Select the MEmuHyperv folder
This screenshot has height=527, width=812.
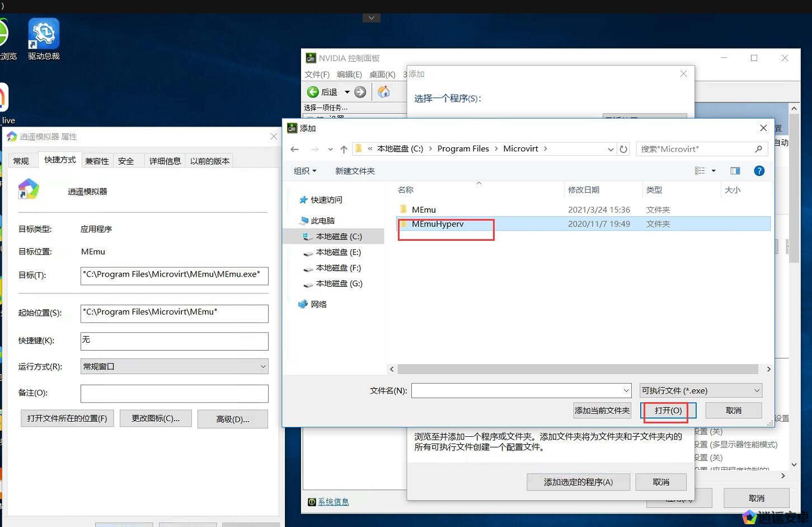click(438, 224)
